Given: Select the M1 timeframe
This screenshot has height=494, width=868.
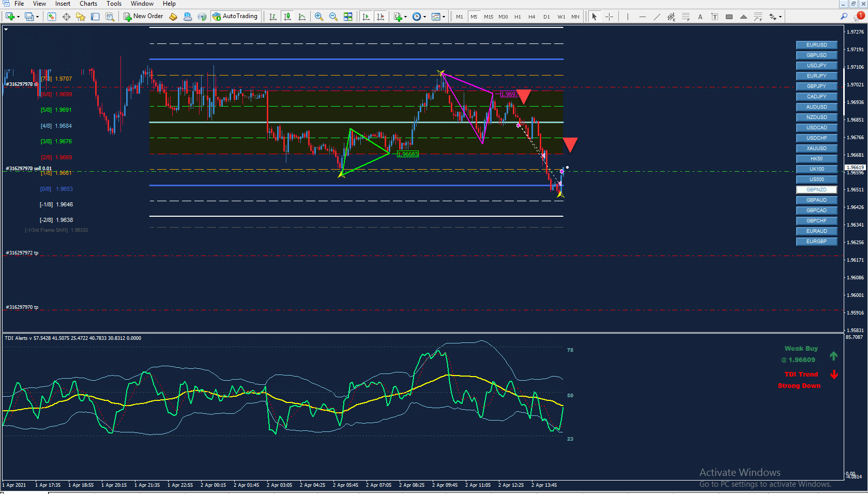Looking at the screenshot, I should point(460,17).
